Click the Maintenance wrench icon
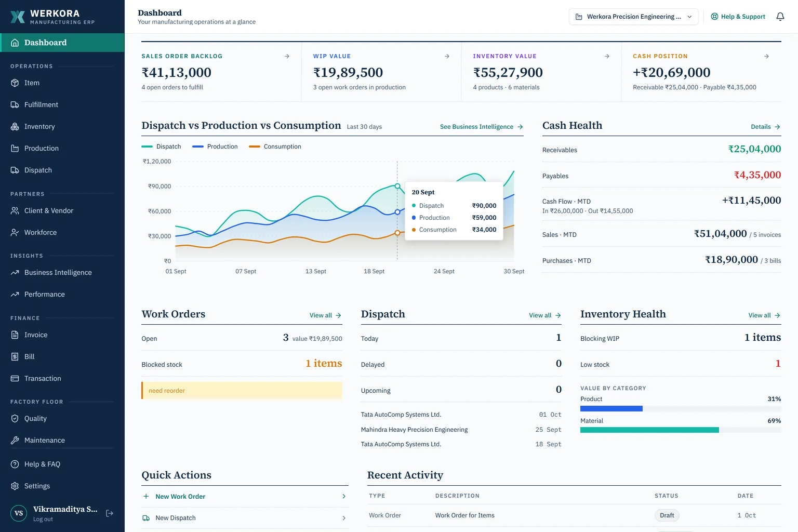The image size is (798, 532). coord(15,441)
